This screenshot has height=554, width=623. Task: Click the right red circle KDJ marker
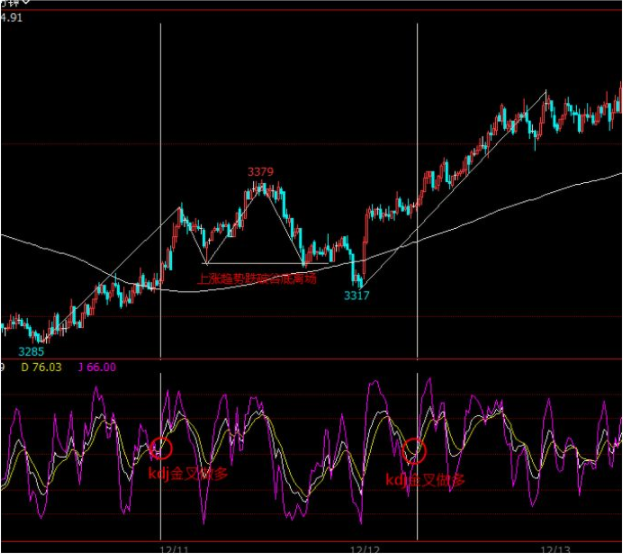[x=415, y=450]
